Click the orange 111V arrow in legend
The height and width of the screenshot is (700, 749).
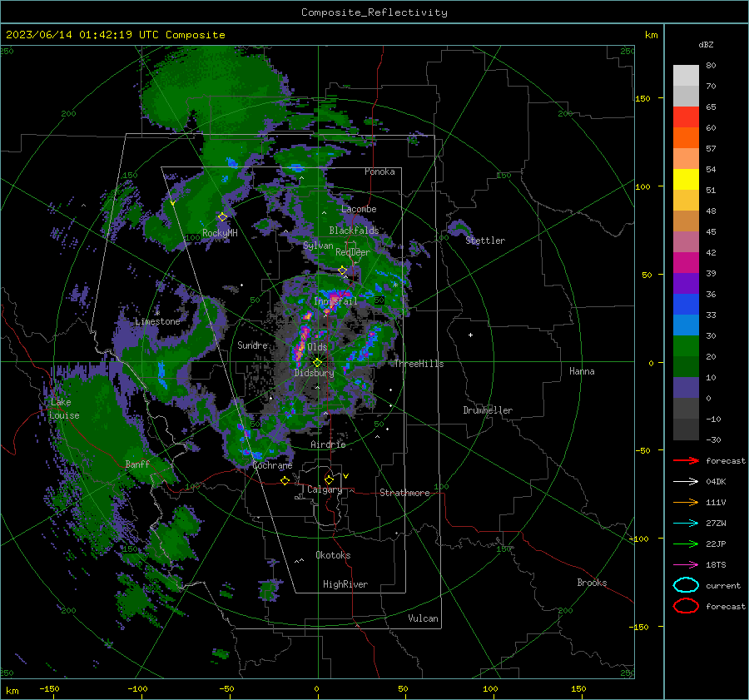[686, 502]
